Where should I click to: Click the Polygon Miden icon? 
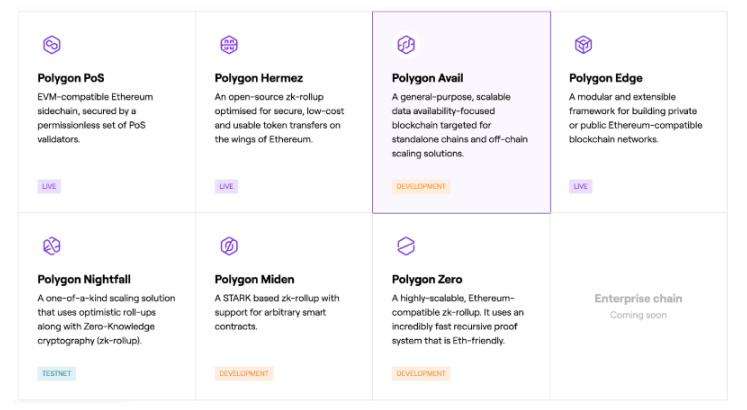[x=229, y=246]
